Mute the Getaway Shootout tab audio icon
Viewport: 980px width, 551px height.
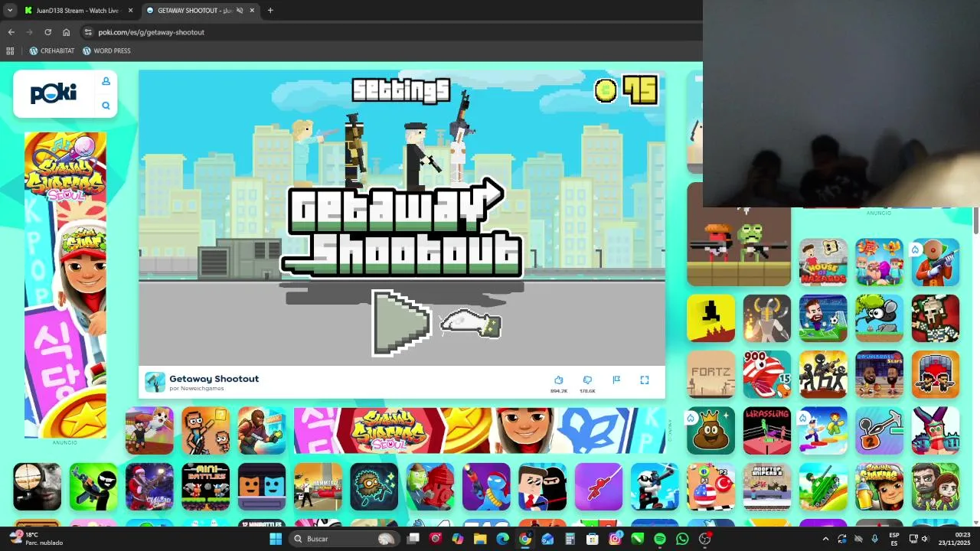(240, 11)
